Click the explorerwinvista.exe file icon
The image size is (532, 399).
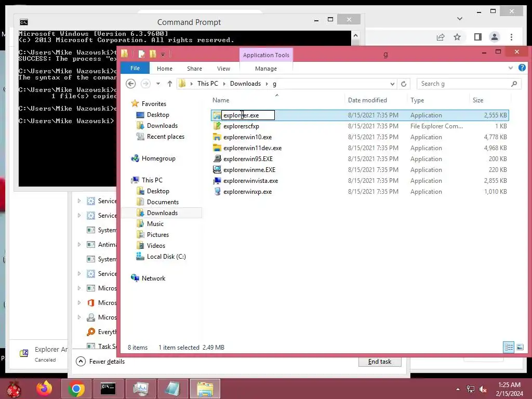click(217, 180)
